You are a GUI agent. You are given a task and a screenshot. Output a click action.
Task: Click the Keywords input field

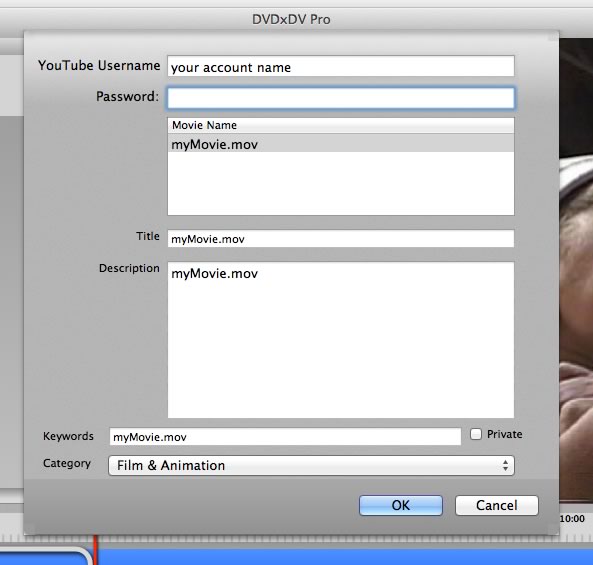(285, 436)
